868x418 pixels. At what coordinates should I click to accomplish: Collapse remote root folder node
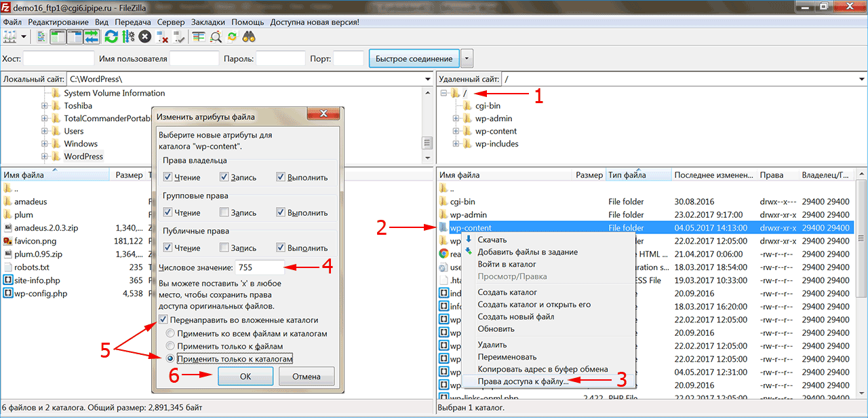443,93
